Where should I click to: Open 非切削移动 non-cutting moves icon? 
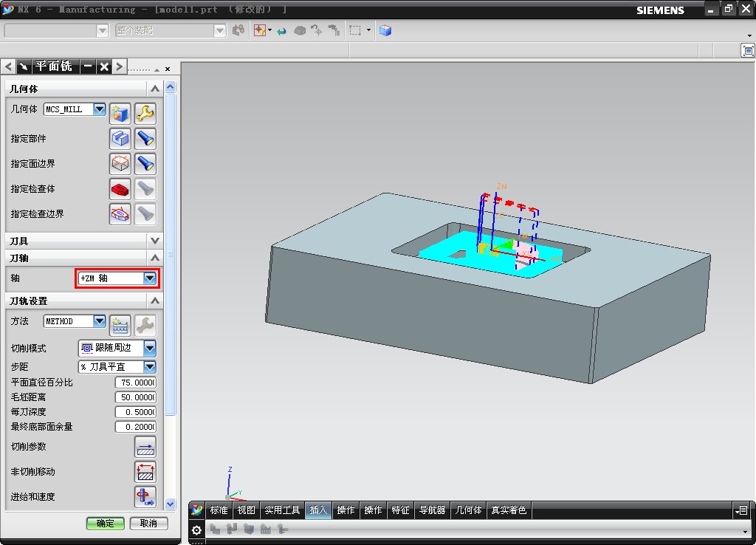click(x=145, y=472)
